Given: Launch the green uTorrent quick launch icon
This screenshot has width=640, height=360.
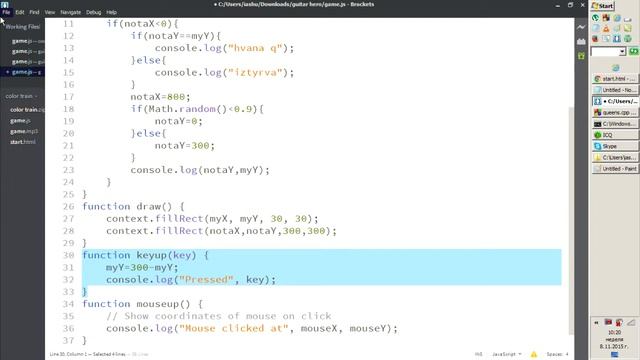Looking at the screenshot, I should click(596, 18).
